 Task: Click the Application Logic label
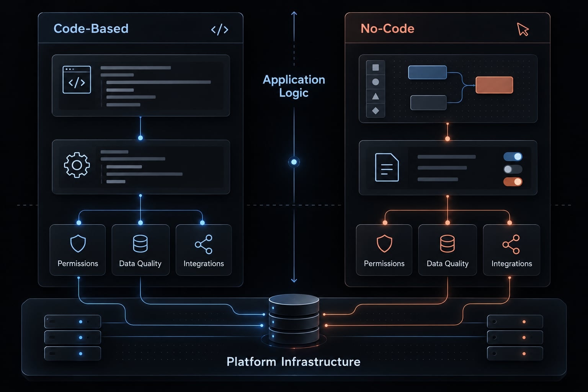coord(294,86)
